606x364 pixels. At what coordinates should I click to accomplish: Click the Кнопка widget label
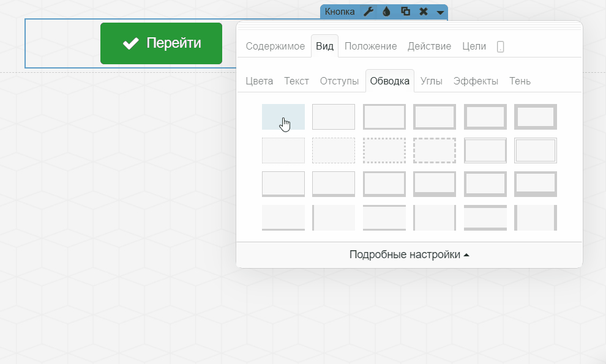pos(340,12)
